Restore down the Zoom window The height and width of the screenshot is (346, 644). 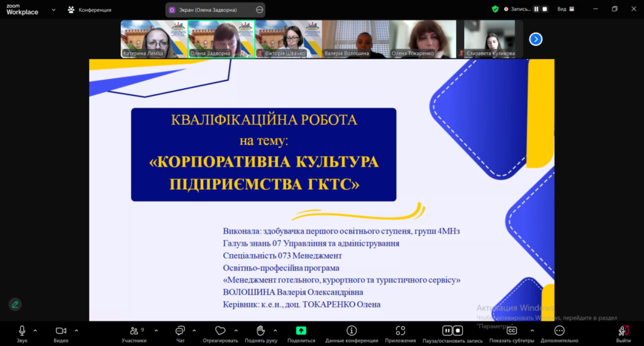(x=615, y=9)
